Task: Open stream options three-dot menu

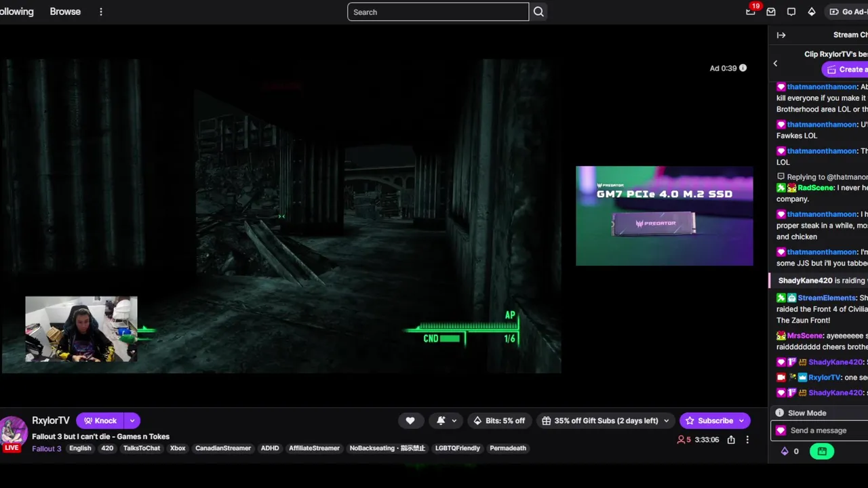Action: (x=747, y=440)
